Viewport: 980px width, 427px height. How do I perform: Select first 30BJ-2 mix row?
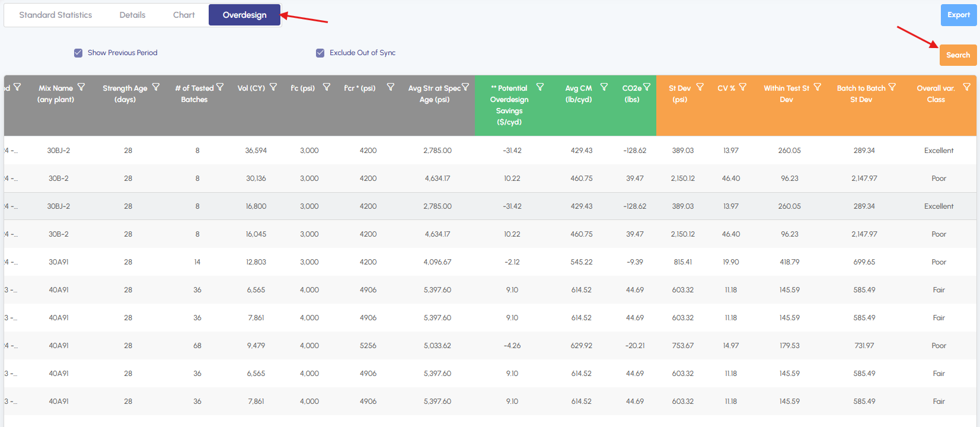[59, 151]
